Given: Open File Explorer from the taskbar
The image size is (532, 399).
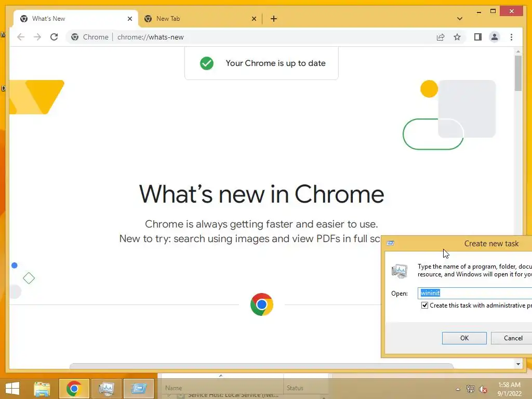Looking at the screenshot, I should 42,389.
